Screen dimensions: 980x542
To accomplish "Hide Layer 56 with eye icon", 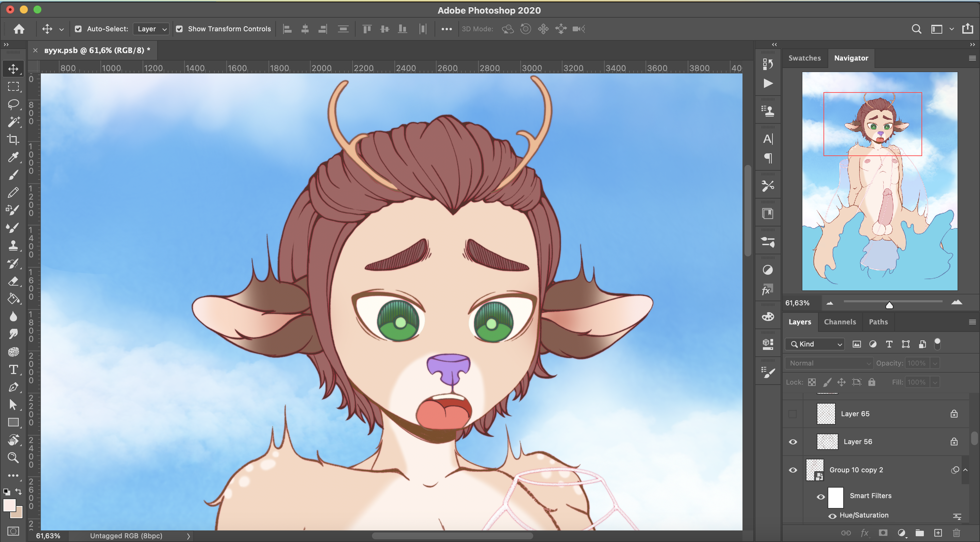I will click(x=793, y=442).
